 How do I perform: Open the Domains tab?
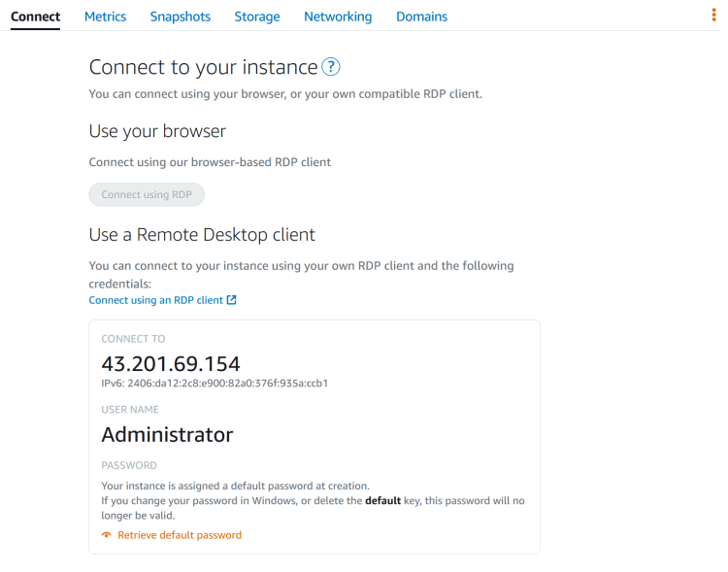pyautogui.click(x=421, y=17)
